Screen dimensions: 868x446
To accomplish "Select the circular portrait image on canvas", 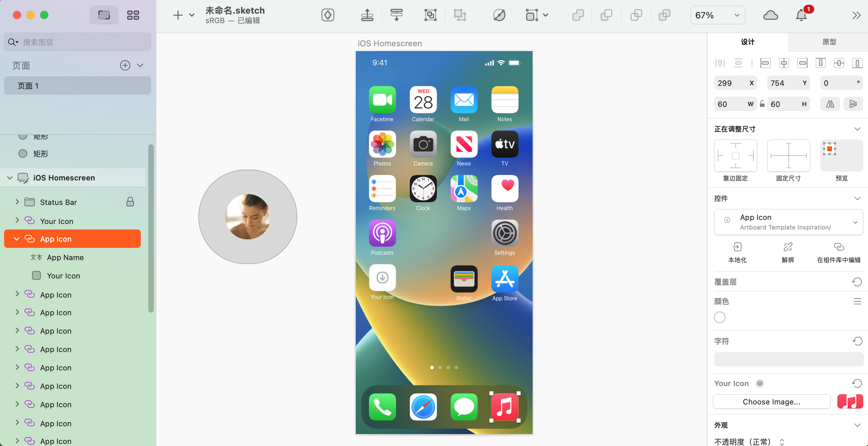I will pos(248,217).
